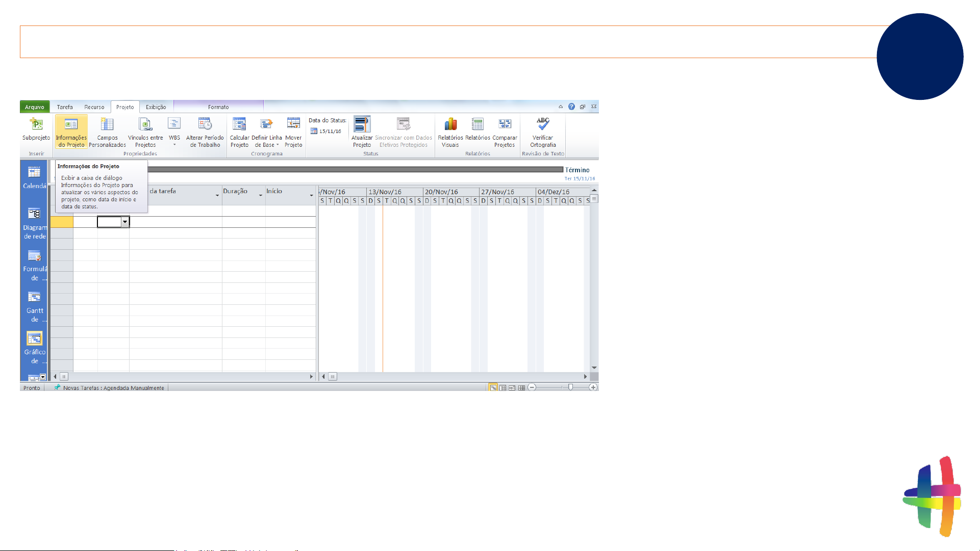Click Gantt chart scroll right arrow

pos(586,377)
